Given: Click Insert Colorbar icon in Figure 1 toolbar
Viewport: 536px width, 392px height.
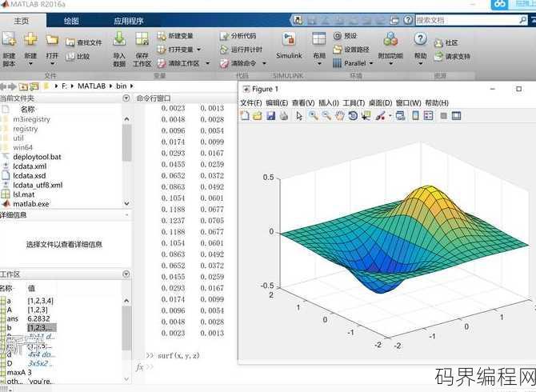Looking at the screenshot, I should pos(415,116).
